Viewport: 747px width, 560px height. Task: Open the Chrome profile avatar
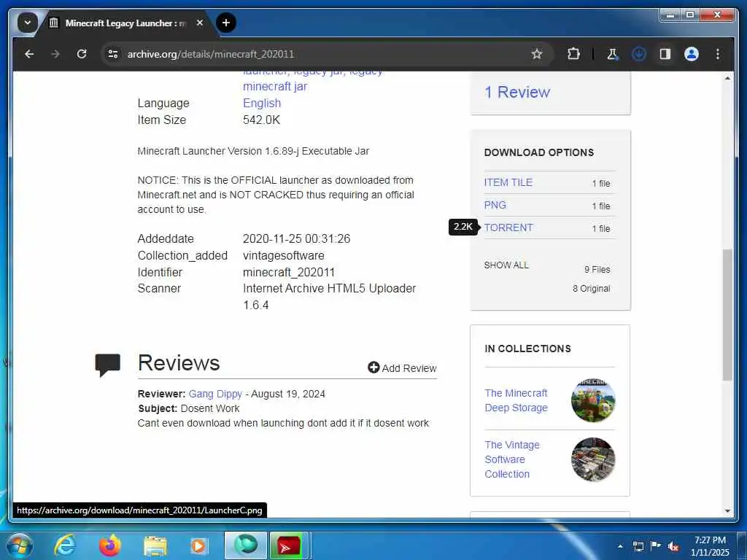692,54
